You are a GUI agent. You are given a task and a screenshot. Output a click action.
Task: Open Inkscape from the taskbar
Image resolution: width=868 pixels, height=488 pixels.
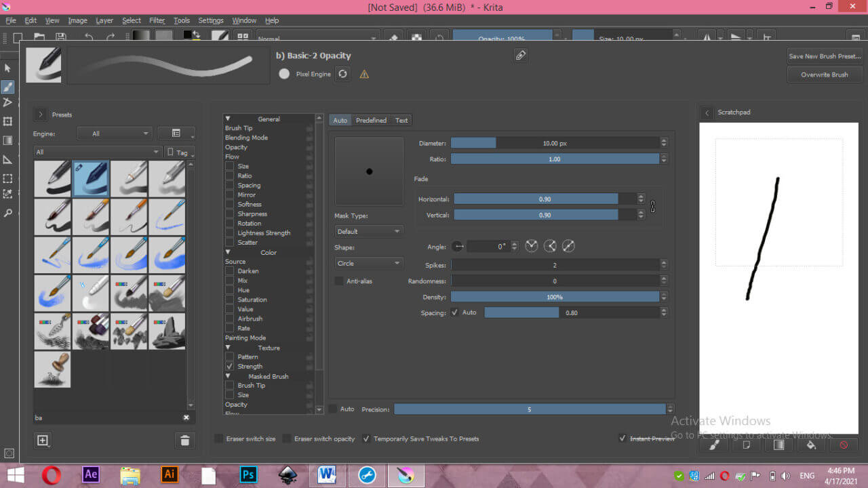tap(288, 474)
